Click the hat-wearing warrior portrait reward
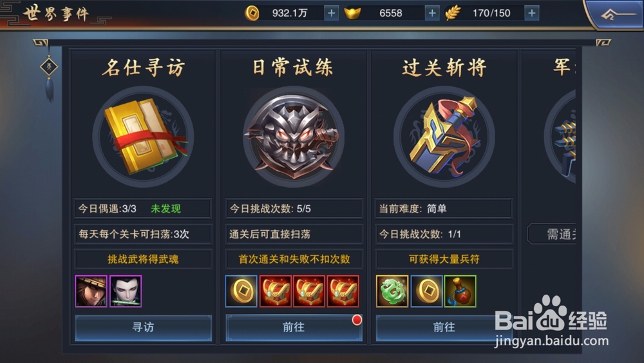644x363 pixels. click(x=91, y=291)
